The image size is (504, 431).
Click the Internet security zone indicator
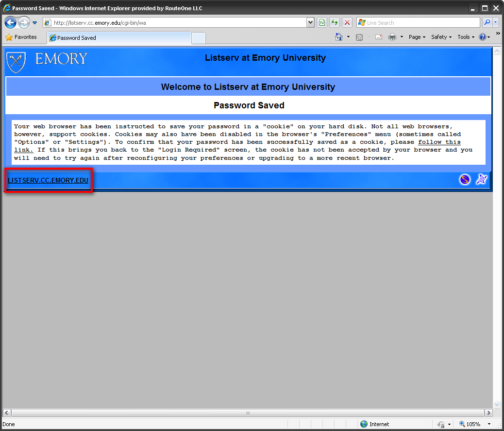(374, 424)
